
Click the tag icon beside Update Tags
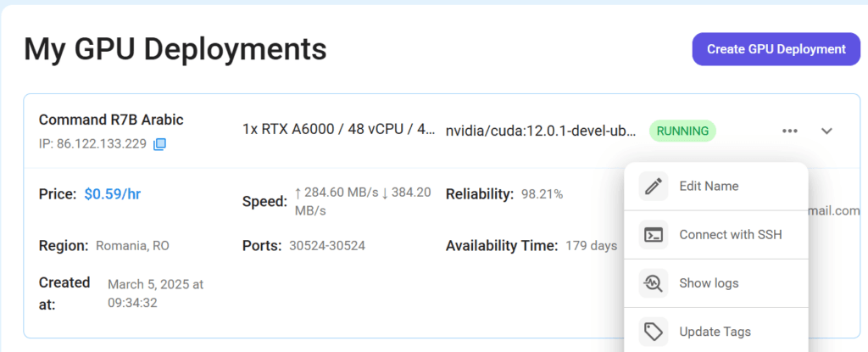coord(654,332)
